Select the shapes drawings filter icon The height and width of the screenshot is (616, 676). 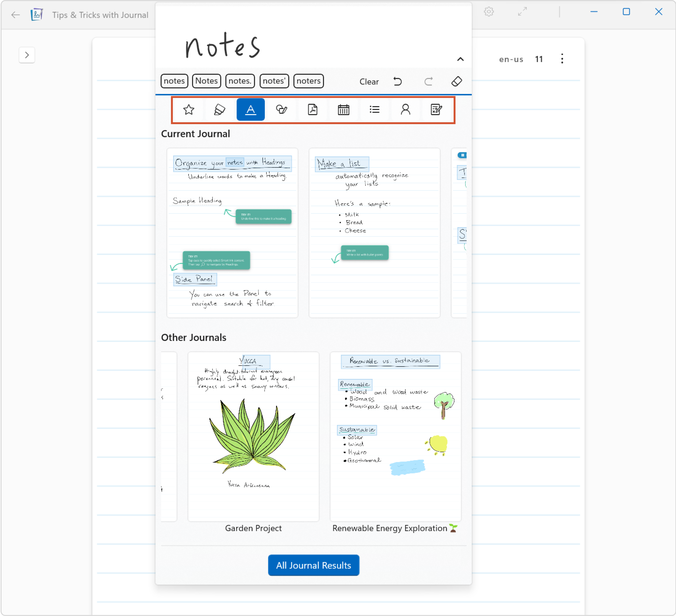coord(281,109)
